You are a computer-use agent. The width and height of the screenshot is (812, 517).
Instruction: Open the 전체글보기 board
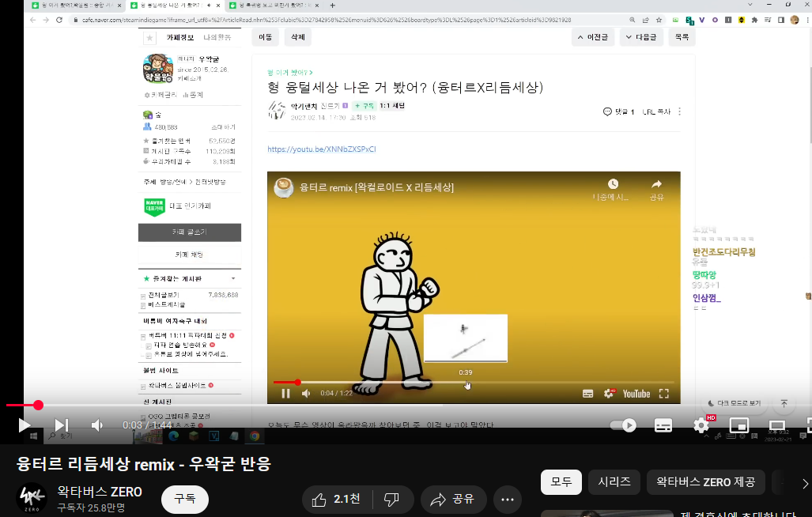coord(163,295)
